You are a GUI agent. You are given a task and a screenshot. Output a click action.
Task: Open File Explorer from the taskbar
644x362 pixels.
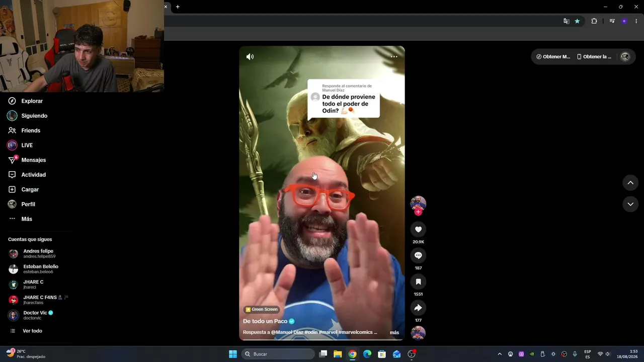tap(338, 354)
